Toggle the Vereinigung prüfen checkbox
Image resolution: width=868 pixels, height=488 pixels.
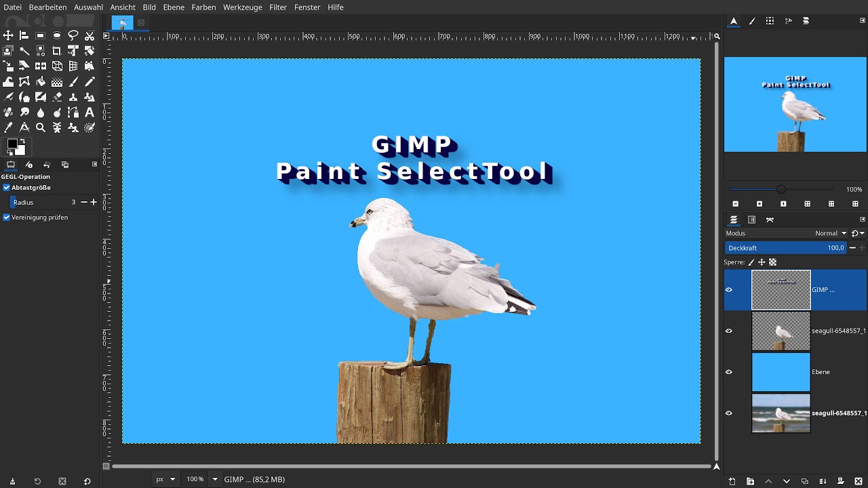[7, 218]
